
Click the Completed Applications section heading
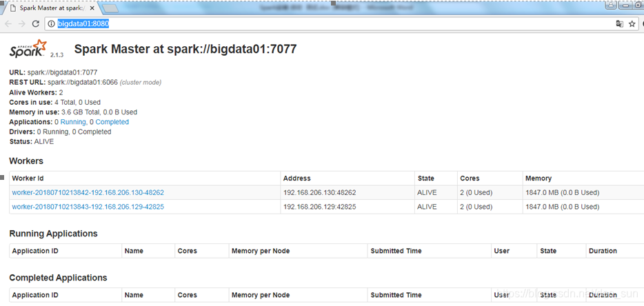tap(58, 278)
